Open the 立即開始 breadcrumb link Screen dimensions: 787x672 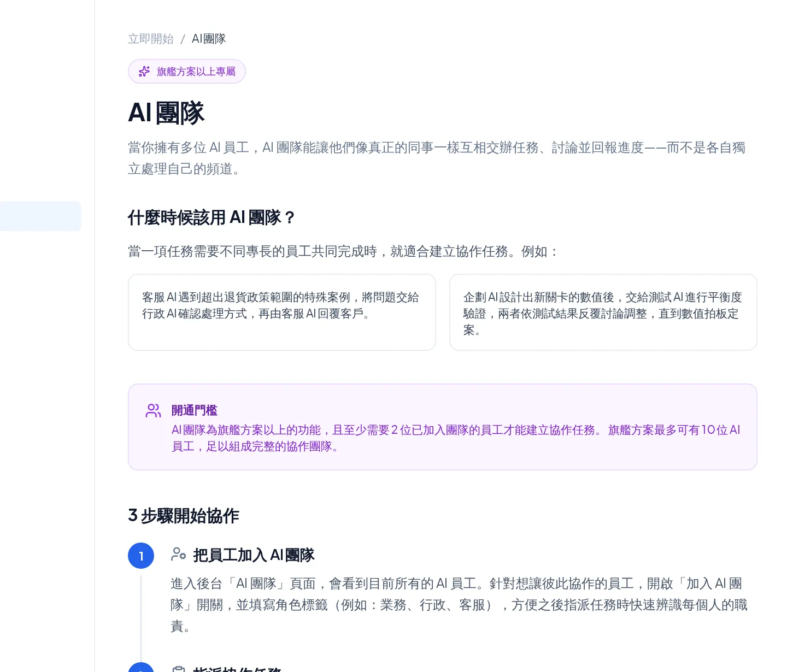[x=151, y=39]
